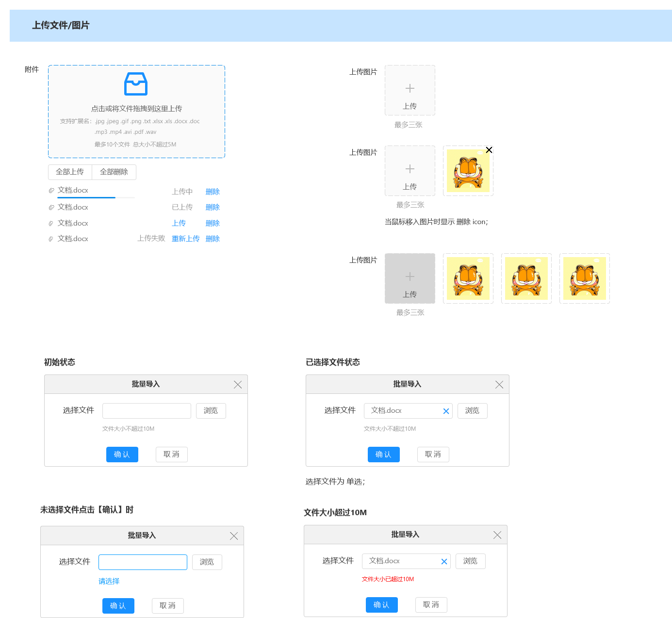Viewport: 672px width, 618px height.
Task: Click empty 选择文件 input in 初始状态 dialog
Action: point(147,411)
